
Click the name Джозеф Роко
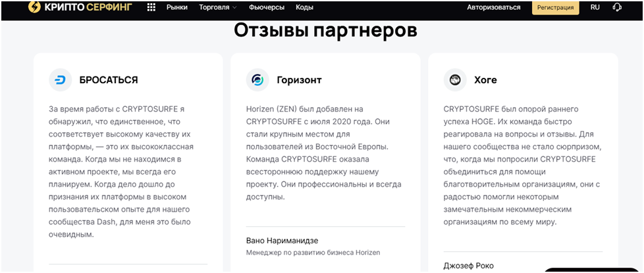469,266
